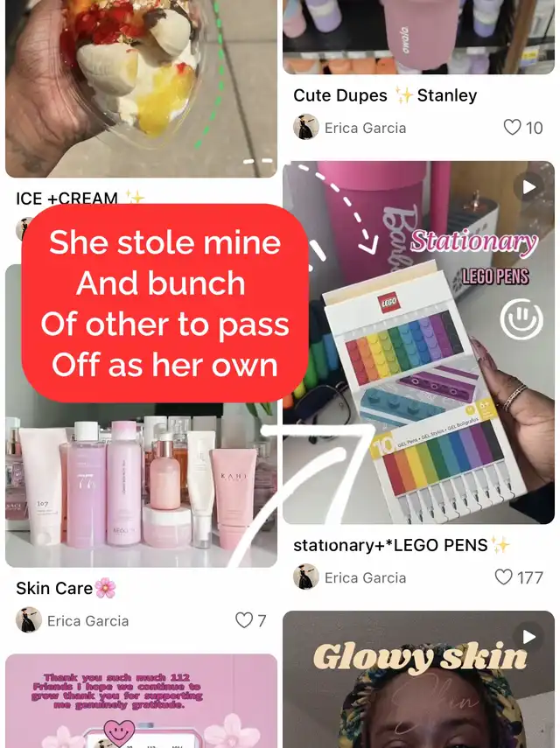Open the ice cream sundae thumbnail

tap(141, 88)
